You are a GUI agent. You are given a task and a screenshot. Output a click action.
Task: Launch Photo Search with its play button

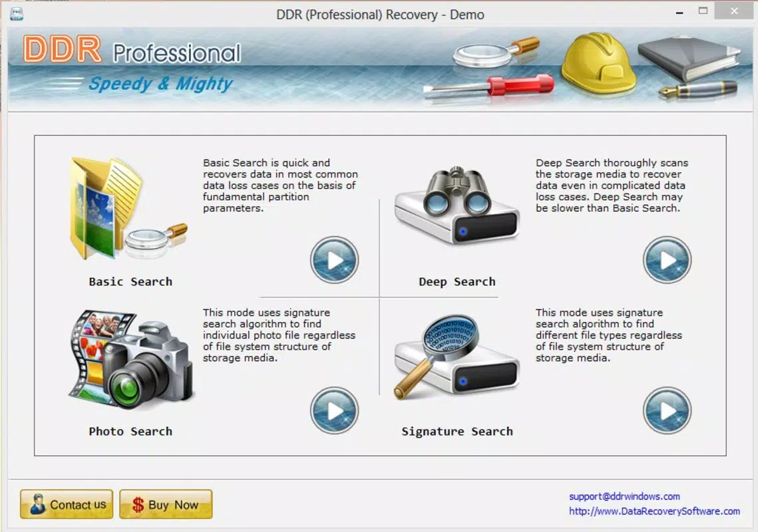coord(334,410)
